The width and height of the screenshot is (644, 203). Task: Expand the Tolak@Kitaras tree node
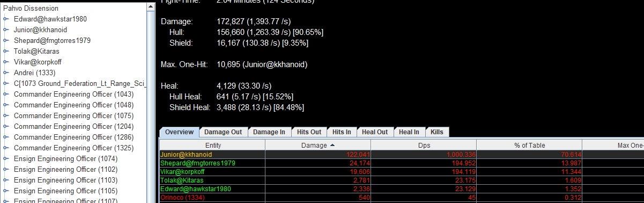6,52
